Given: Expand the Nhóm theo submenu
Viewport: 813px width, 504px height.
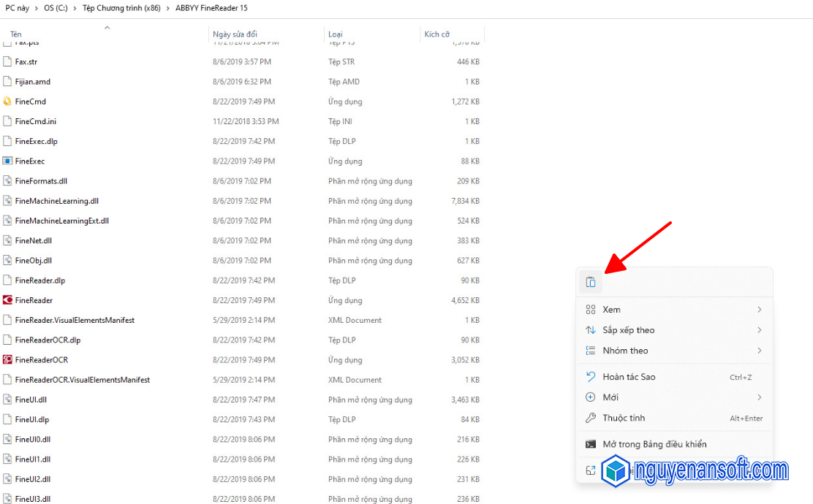Looking at the screenshot, I should [x=759, y=351].
